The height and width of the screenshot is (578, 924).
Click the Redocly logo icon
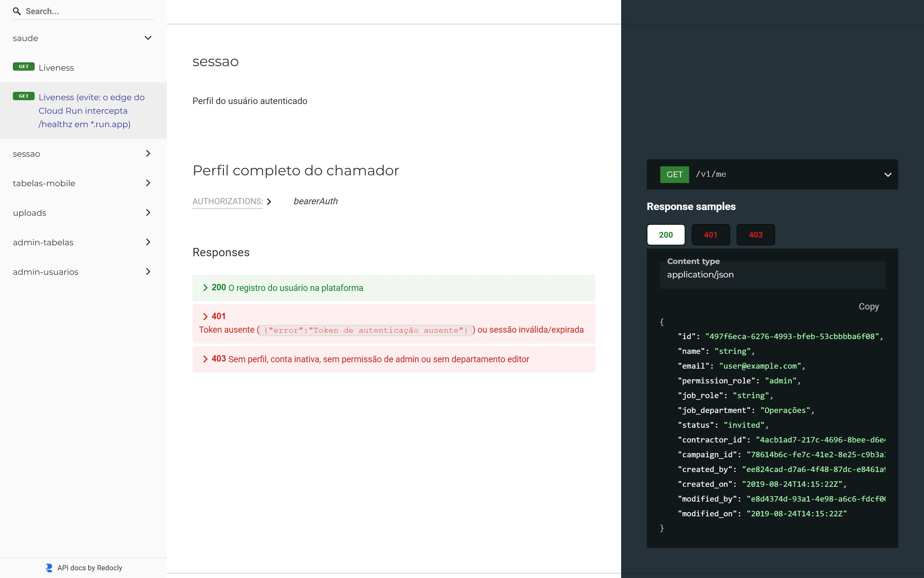pos(49,568)
